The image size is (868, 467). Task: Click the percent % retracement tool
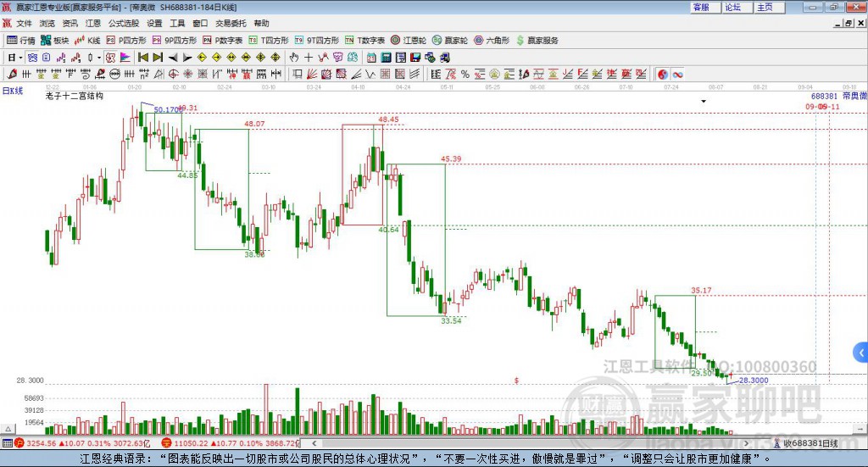tap(465, 74)
